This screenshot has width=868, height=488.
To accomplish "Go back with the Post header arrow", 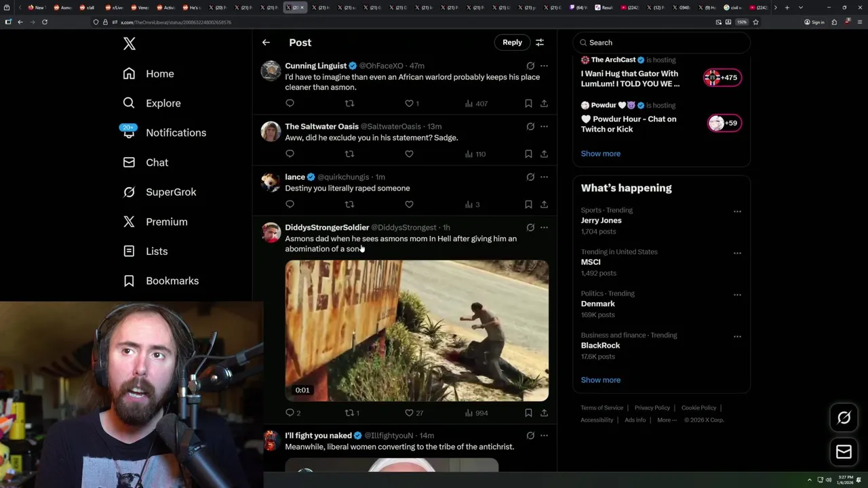I will (266, 43).
